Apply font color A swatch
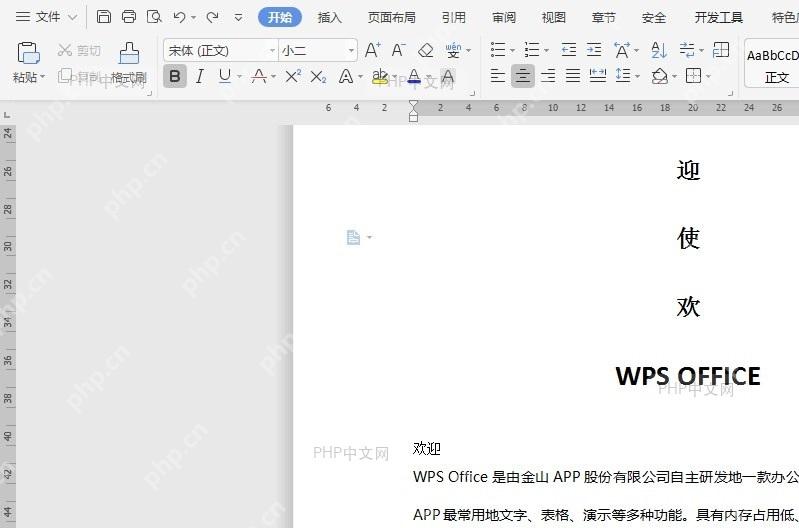This screenshot has height=528, width=799. (x=414, y=76)
